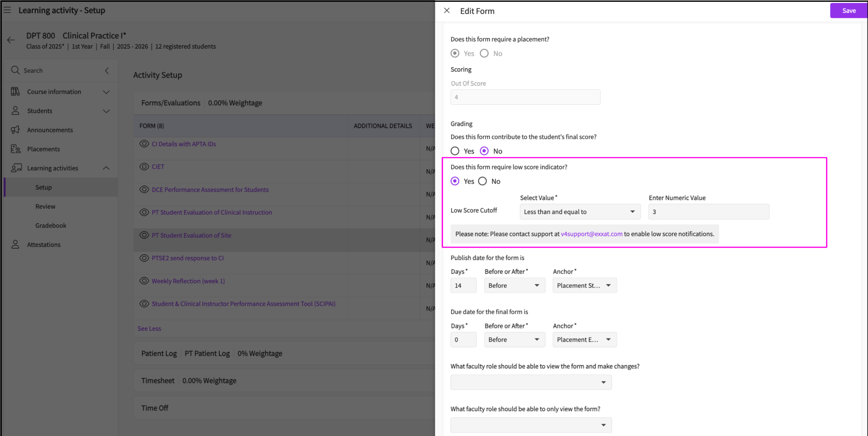Click the Save button
Image resolution: width=868 pixels, height=436 pixels.
point(848,10)
